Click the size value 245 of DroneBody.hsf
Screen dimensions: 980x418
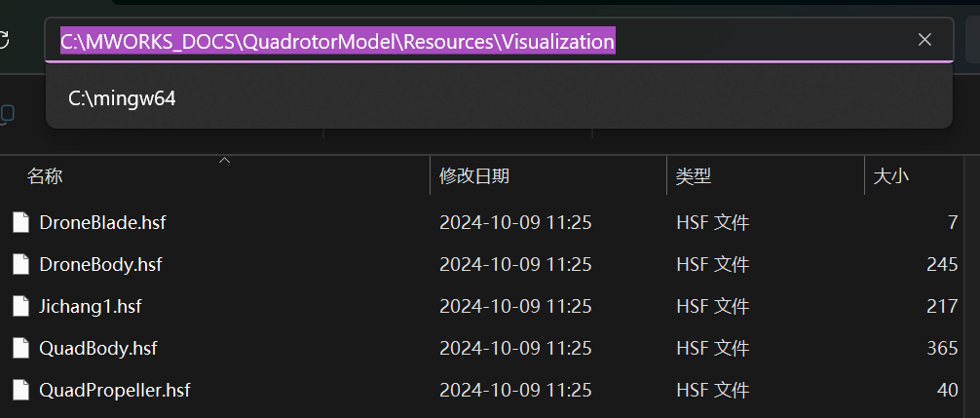[943, 264]
